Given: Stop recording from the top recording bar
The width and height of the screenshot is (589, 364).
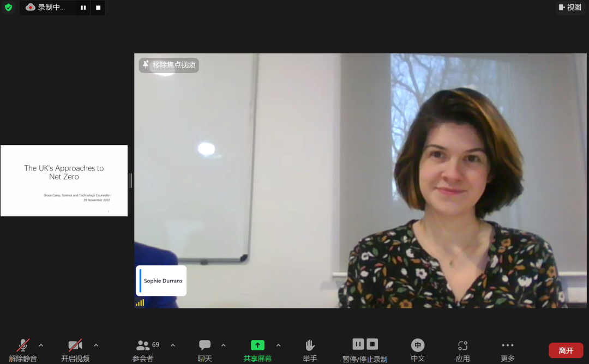Looking at the screenshot, I should tap(98, 8).
